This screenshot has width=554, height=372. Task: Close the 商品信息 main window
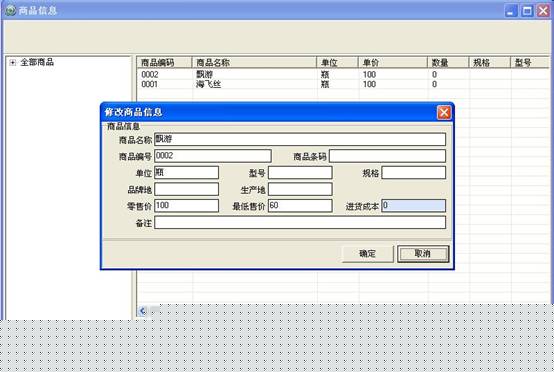pos(544,11)
